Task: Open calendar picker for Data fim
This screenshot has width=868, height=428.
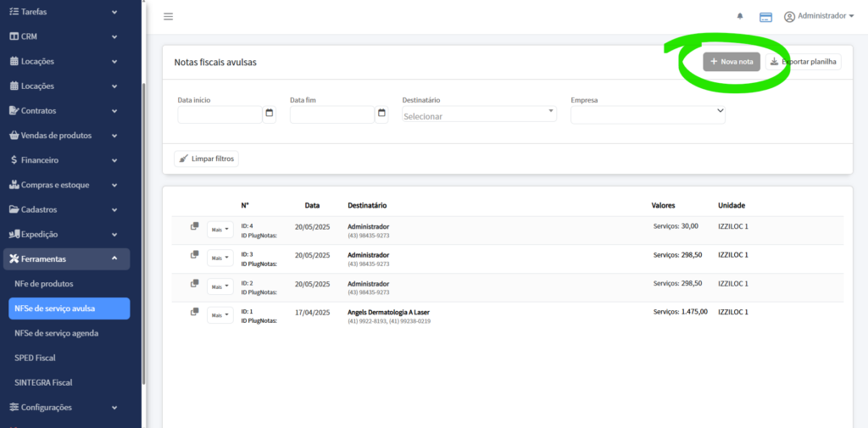Action: point(381,114)
